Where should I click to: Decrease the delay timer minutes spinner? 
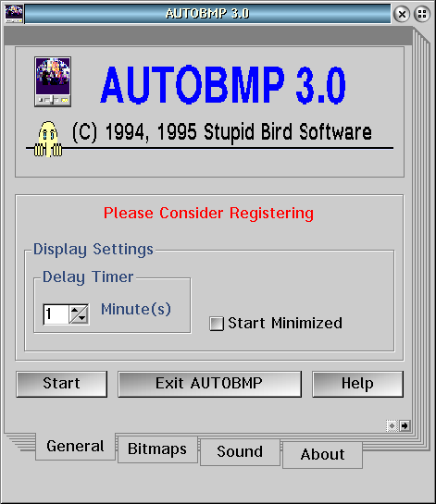point(82,318)
